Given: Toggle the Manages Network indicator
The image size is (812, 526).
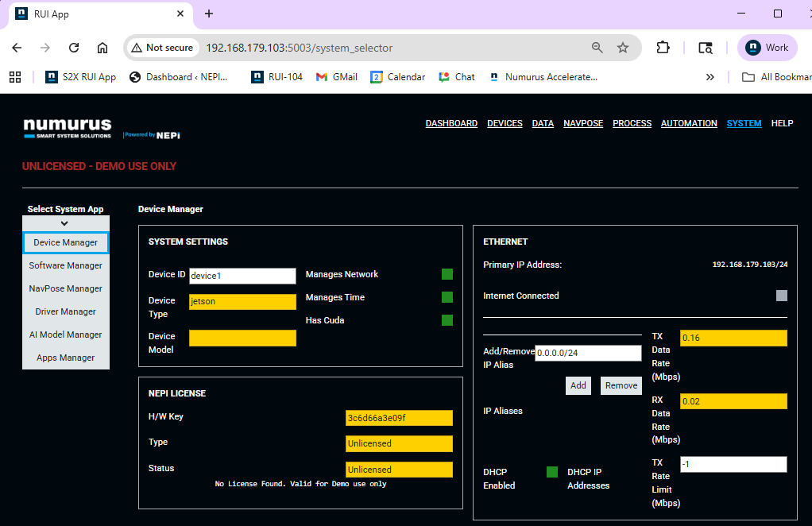Looking at the screenshot, I should tap(447, 274).
